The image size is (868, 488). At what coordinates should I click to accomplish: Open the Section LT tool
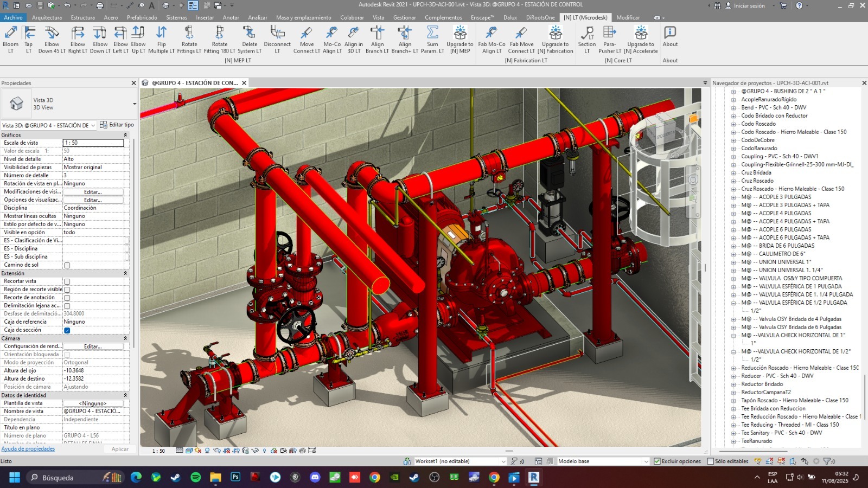587,40
